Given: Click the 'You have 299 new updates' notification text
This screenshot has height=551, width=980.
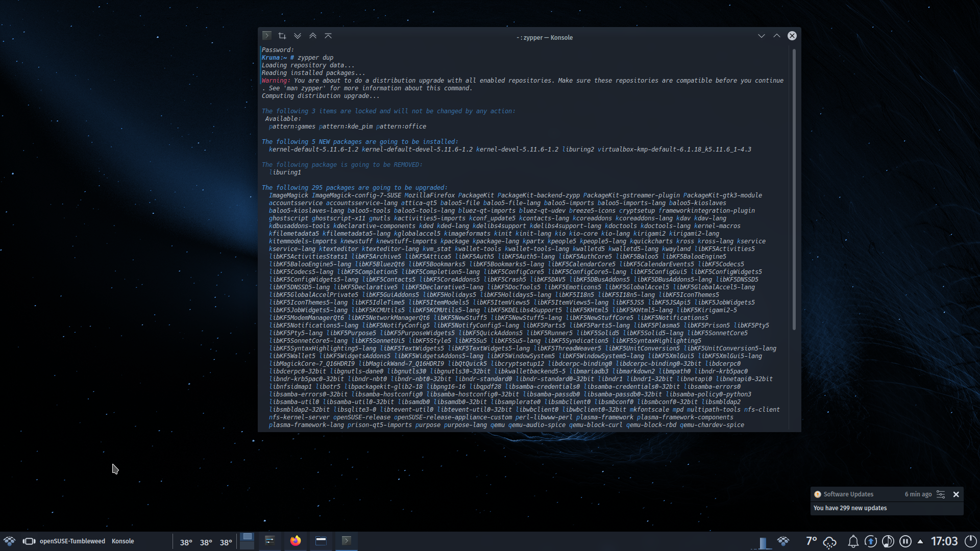Looking at the screenshot, I should coord(850,508).
